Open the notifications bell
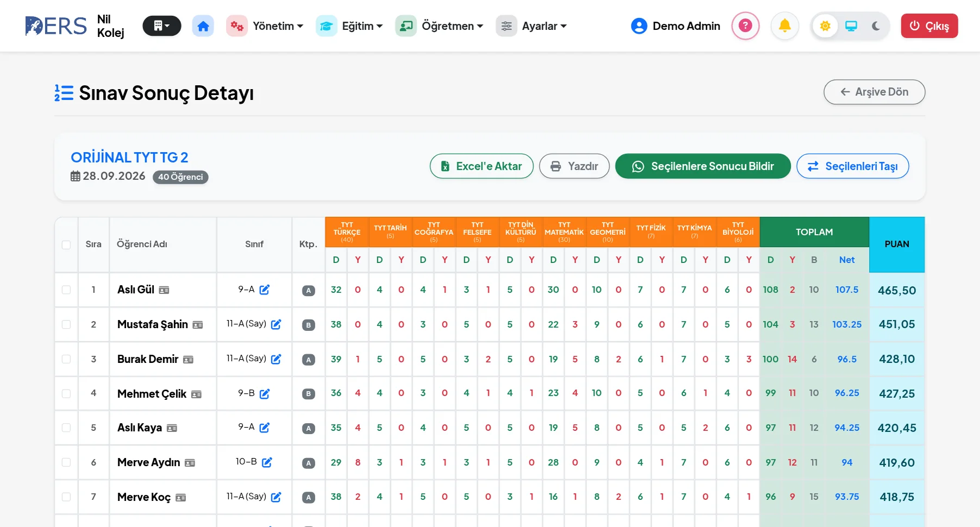Screen dimensions: 980x527 (785, 26)
